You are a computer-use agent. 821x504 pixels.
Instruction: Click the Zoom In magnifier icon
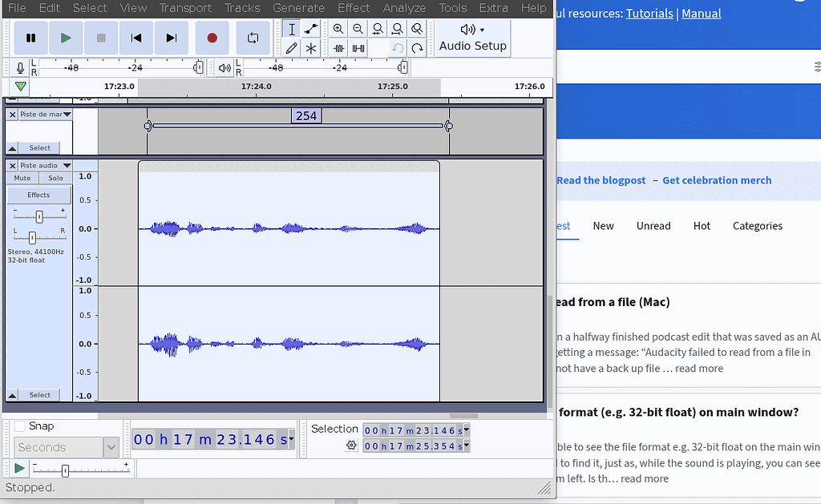coord(338,29)
